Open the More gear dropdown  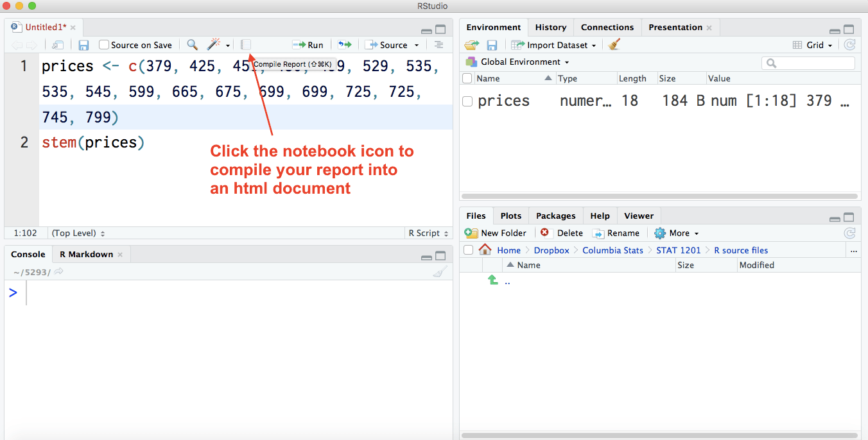pos(677,233)
